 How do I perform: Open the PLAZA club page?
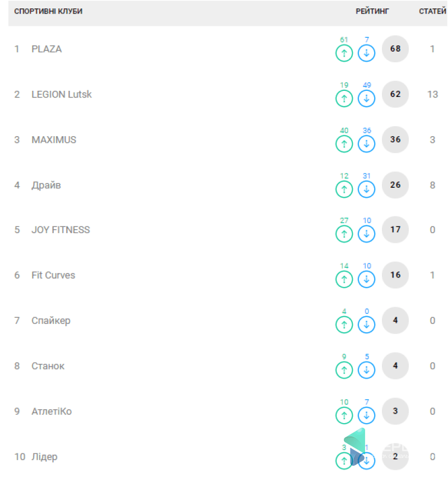46,49
